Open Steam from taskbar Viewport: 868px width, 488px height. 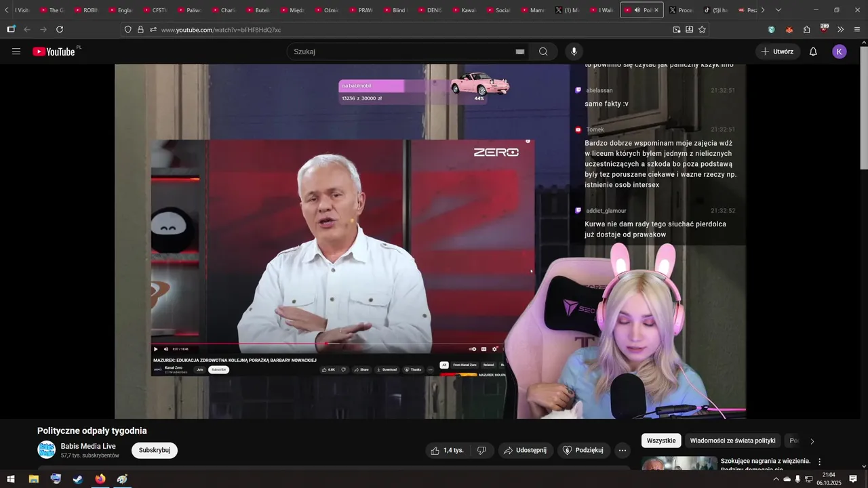[x=78, y=479]
